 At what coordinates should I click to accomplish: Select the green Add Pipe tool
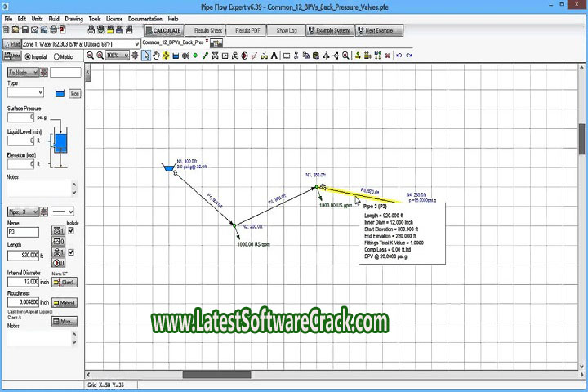pos(205,56)
